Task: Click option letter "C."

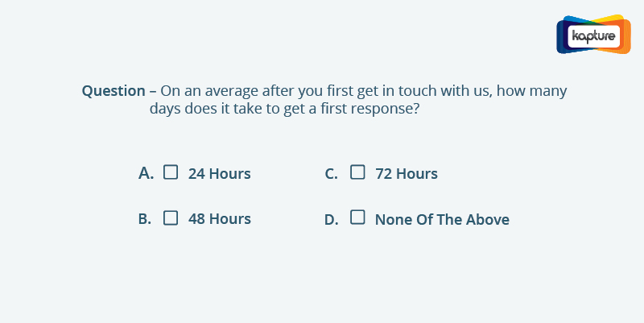Action: pyautogui.click(x=332, y=174)
